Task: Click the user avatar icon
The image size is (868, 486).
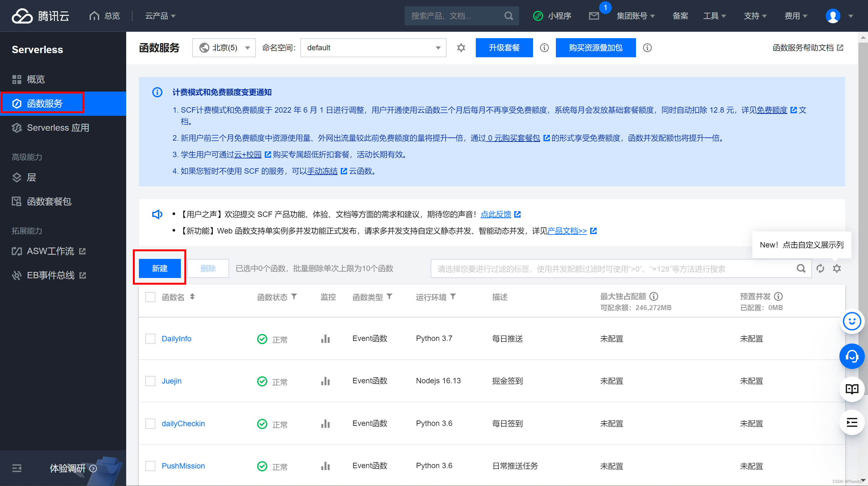Action: (833, 16)
